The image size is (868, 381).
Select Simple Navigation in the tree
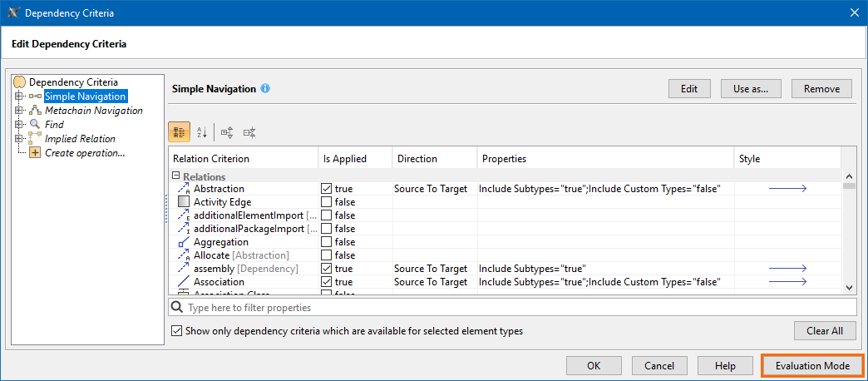pyautogui.click(x=85, y=96)
